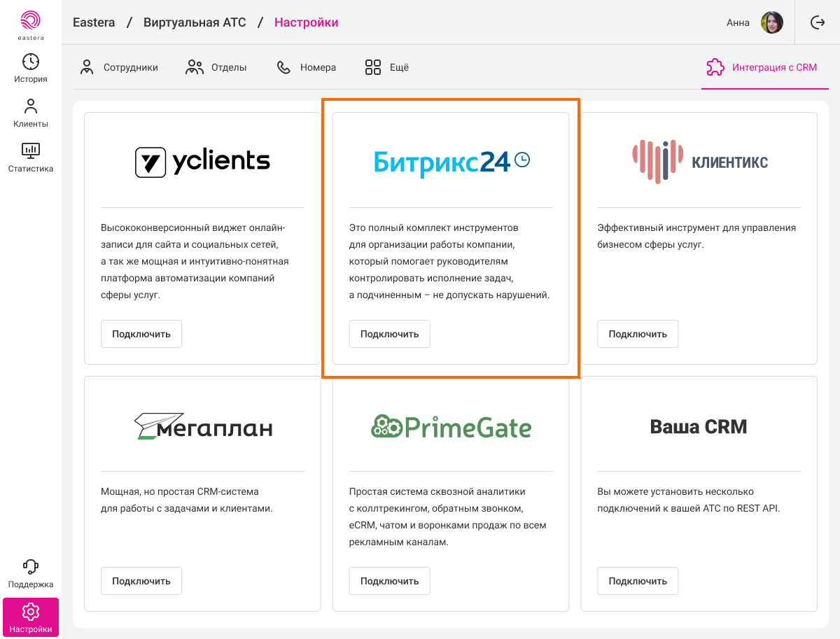
Task: Connect the PrimeGate integration
Action: [389, 581]
